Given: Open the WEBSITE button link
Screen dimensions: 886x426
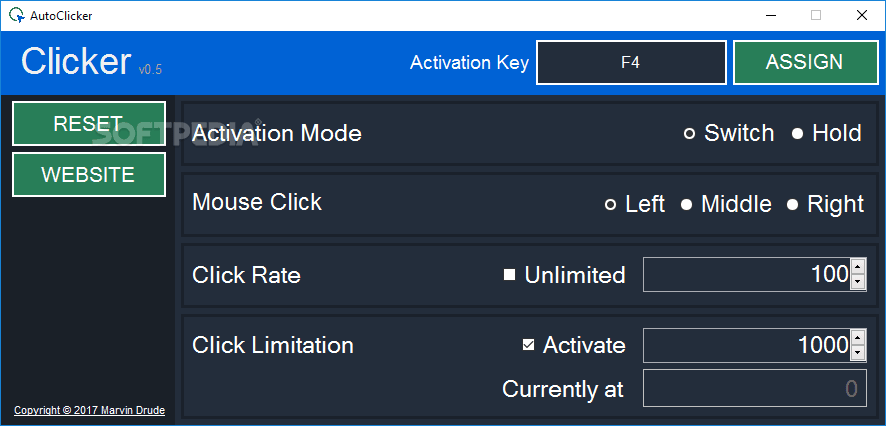Looking at the screenshot, I should [x=88, y=175].
